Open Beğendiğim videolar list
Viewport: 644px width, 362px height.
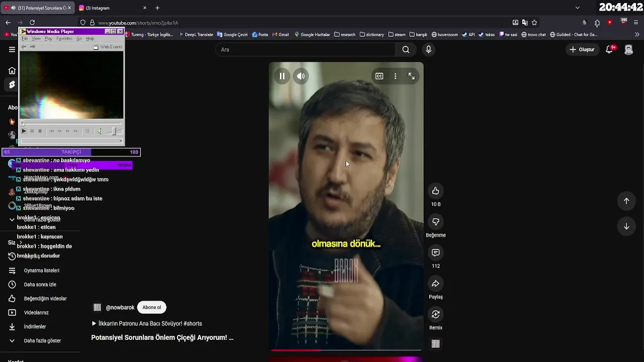(x=45, y=299)
